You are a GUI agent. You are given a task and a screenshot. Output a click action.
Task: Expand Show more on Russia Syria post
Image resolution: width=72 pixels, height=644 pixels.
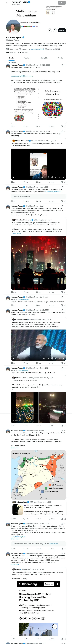click(15, 448)
